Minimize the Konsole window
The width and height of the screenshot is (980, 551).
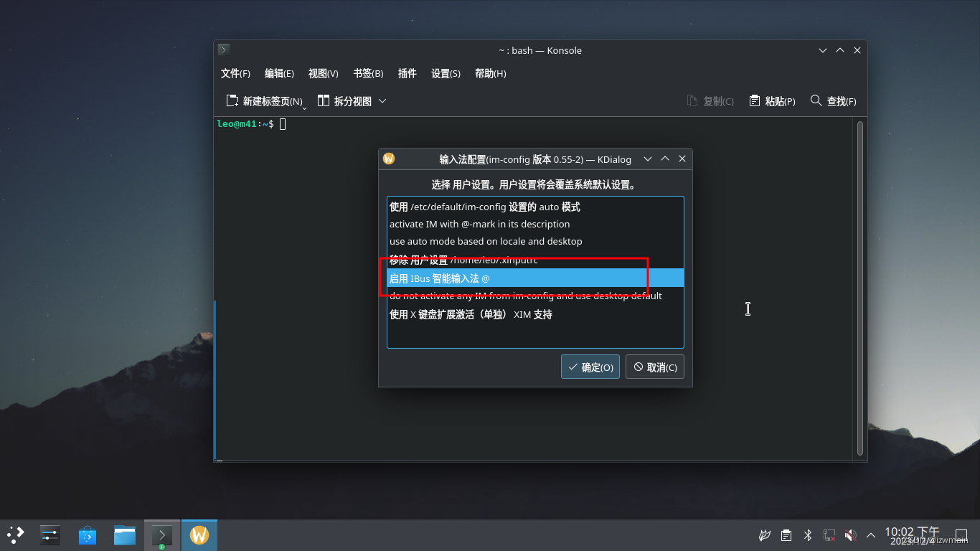(x=823, y=50)
